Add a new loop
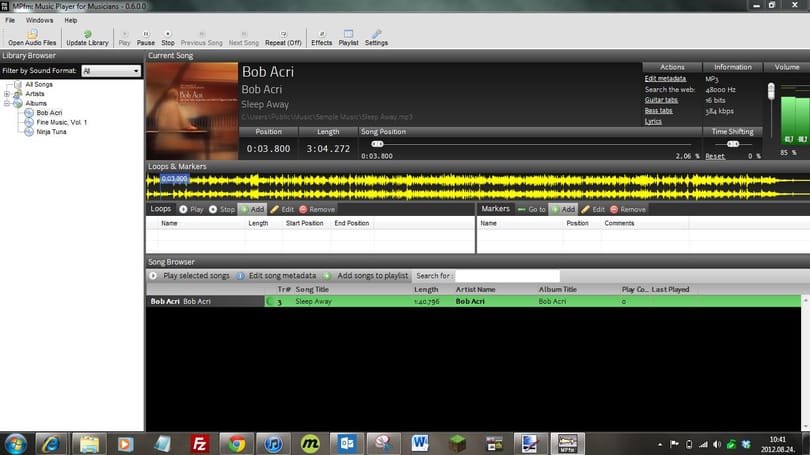This screenshot has width=810, height=455. click(x=252, y=209)
